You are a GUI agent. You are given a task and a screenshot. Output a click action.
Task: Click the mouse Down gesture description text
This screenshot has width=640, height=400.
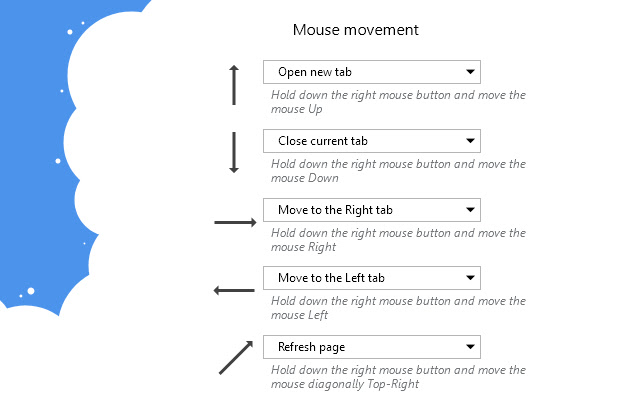pyautogui.click(x=398, y=171)
